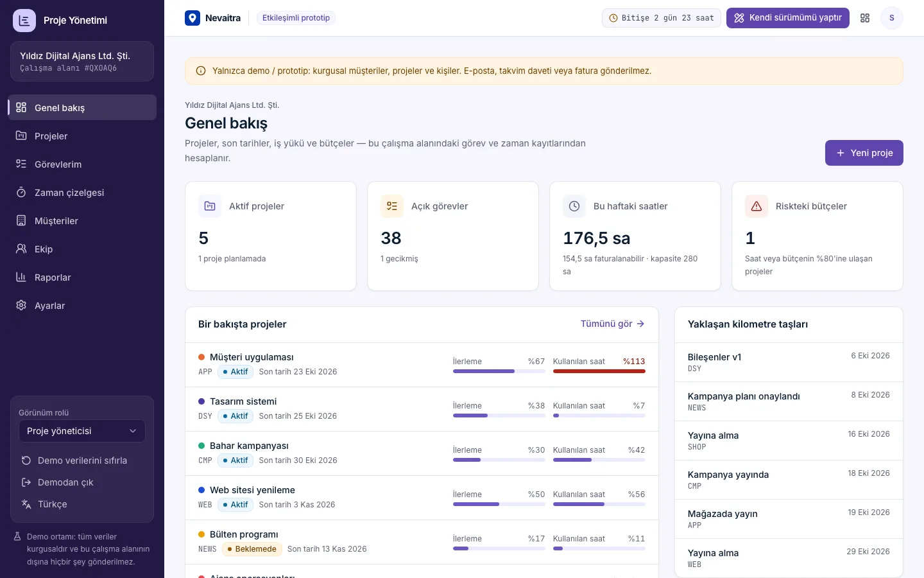Click the Proje Yönetimi logo icon
This screenshot has height=578, width=924.
[24, 21]
